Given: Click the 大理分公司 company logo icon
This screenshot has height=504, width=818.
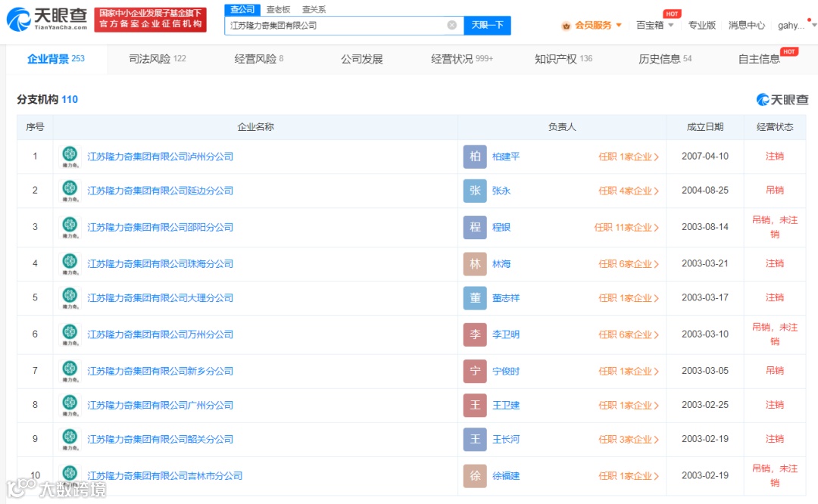Looking at the screenshot, I should coord(70,297).
